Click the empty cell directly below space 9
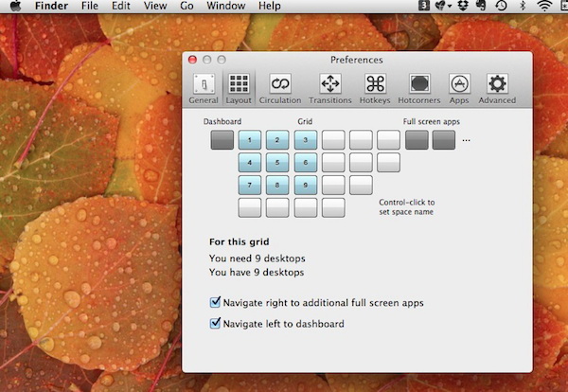This screenshot has width=568, height=392. coord(306,208)
